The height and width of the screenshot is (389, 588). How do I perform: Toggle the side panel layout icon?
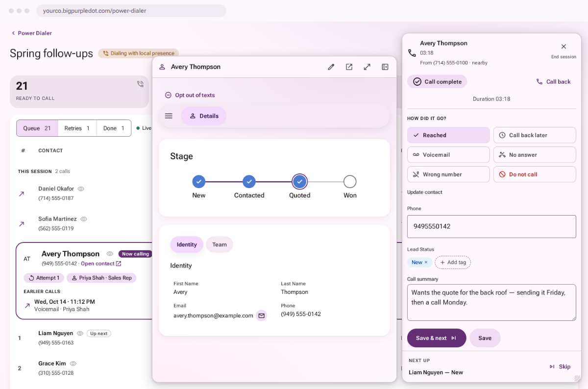(x=385, y=67)
